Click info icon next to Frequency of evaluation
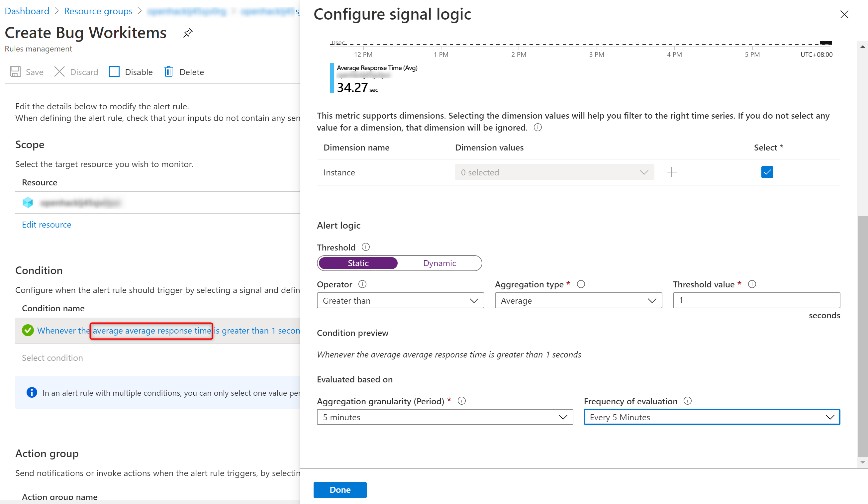 tap(688, 401)
